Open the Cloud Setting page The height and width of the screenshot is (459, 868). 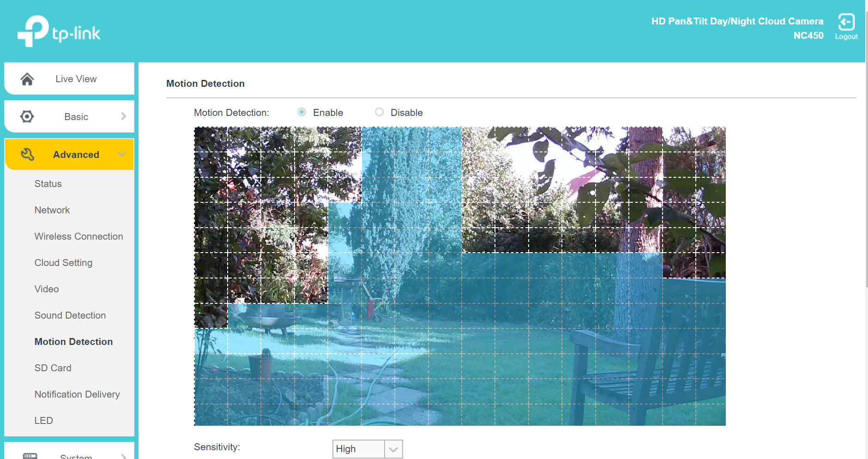click(x=63, y=263)
